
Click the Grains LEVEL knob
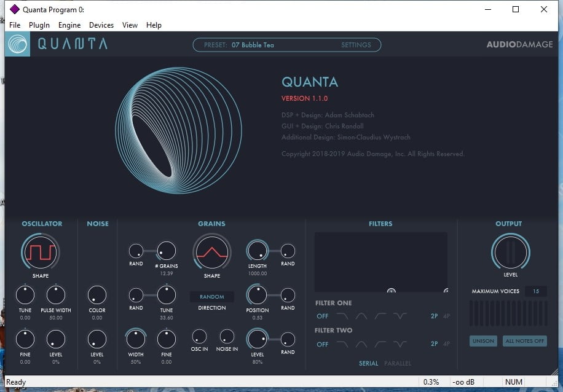tap(258, 339)
